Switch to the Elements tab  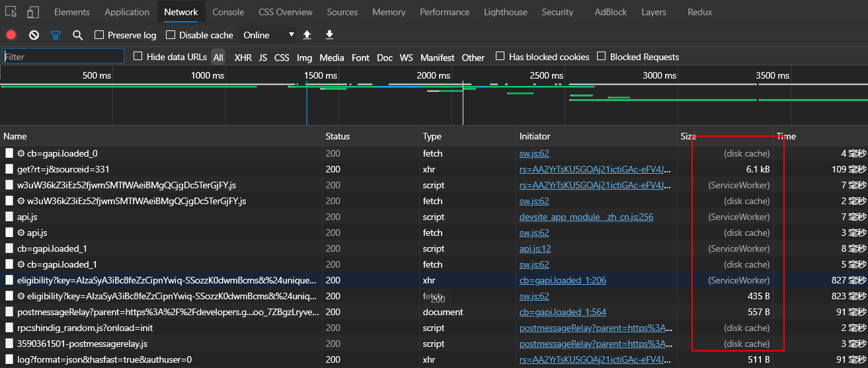[x=72, y=12]
